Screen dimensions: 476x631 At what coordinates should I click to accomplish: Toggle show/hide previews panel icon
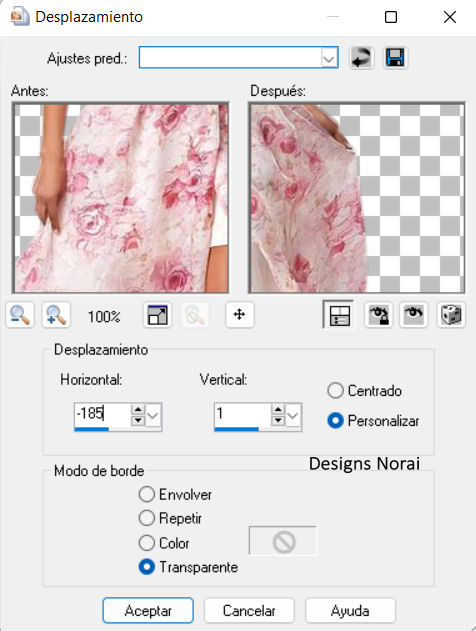339,315
